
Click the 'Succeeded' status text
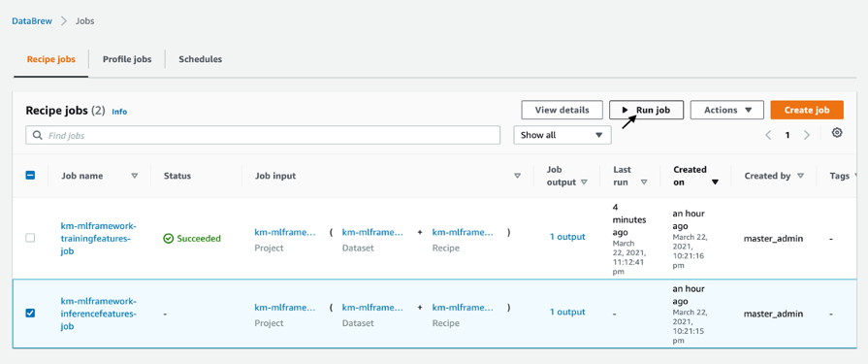(199, 239)
